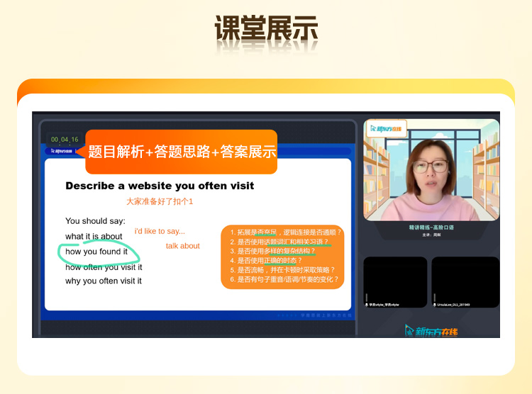Viewport: 532px width, 394px height.
Task: Click the New Oriental Online logo below student tiles
Action: coord(431,330)
